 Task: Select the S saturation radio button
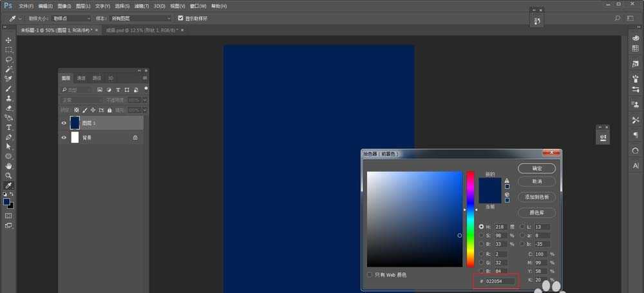[481, 236]
